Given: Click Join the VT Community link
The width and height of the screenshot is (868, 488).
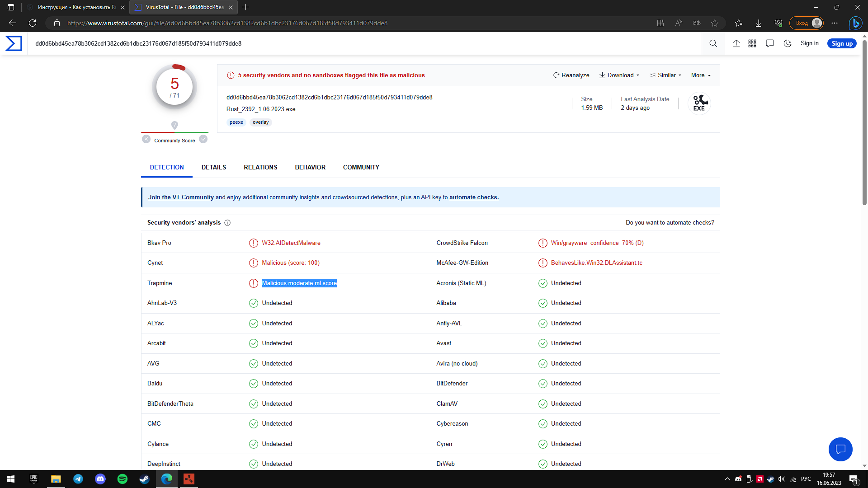Looking at the screenshot, I should [181, 197].
